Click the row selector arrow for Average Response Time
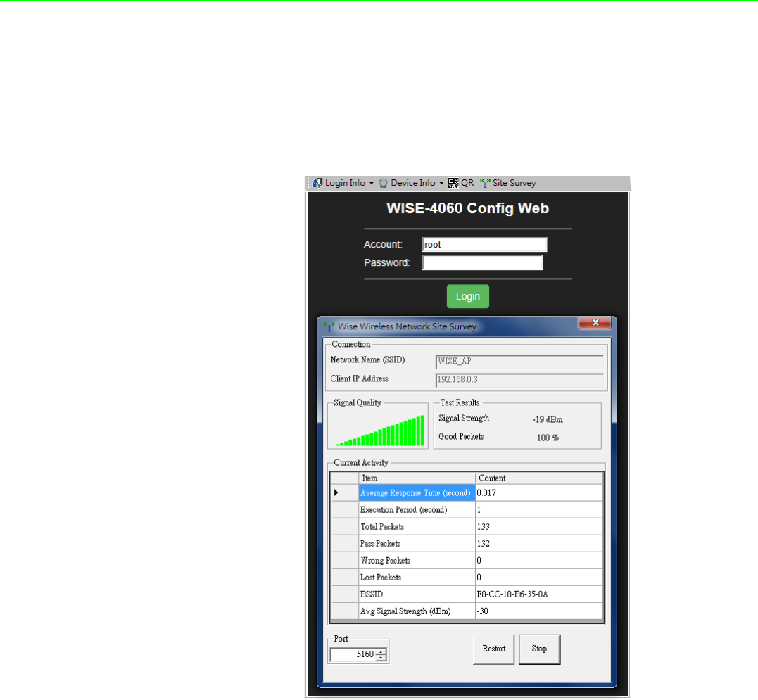This screenshot has width=758, height=700. point(336,492)
